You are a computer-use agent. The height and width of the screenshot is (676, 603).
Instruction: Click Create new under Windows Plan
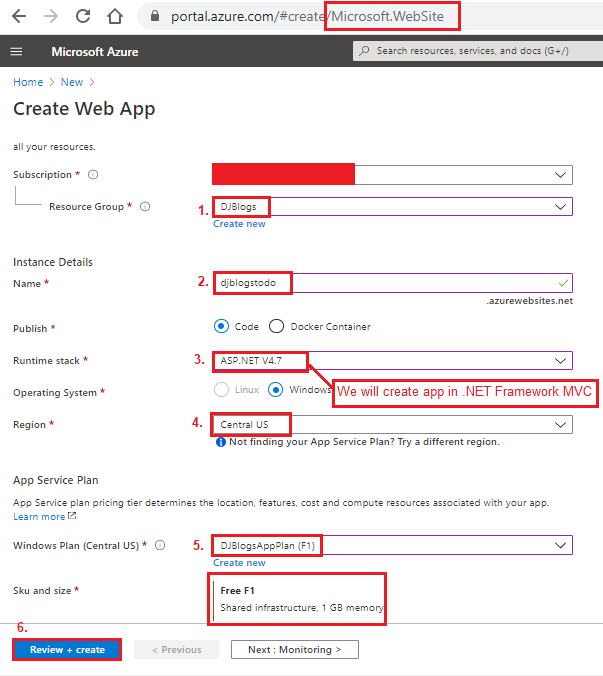point(239,563)
